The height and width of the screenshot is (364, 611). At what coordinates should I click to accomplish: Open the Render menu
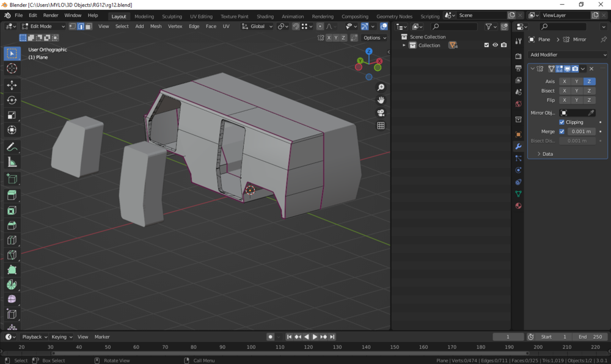click(51, 15)
